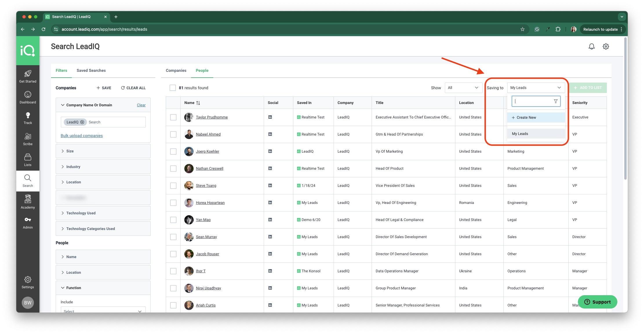
Task: Open Academy from the sidebar
Action: pos(28,202)
